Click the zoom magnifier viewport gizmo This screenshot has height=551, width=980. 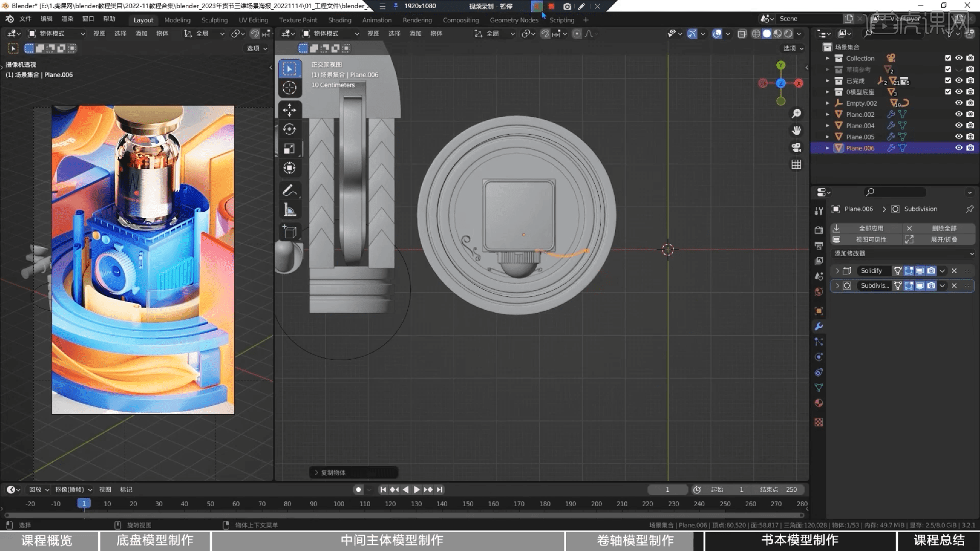[796, 113]
